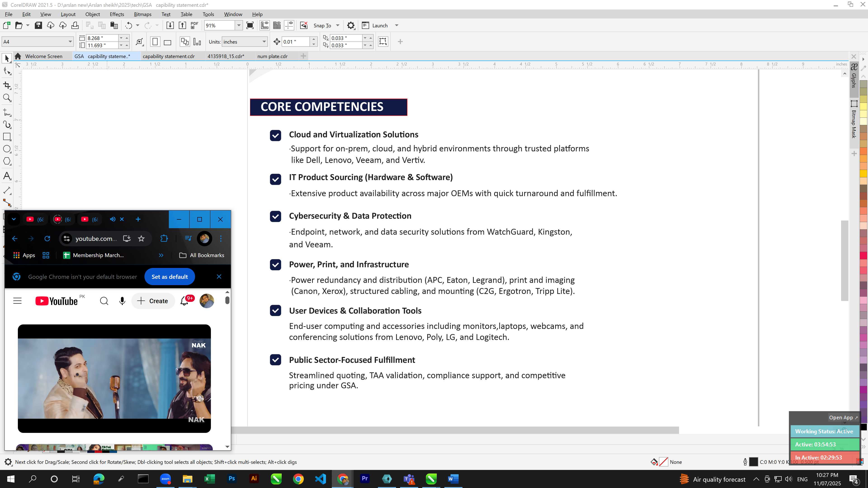868x488 pixels.
Task: Open the Zoom level dropdown at 91%
Action: click(238, 25)
